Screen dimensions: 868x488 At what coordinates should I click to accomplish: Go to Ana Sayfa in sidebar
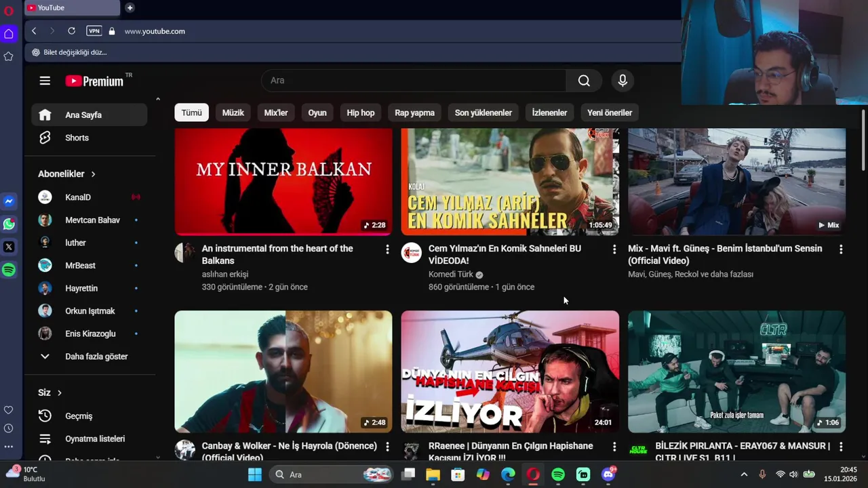pyautogui.click(x=90, y=115)
